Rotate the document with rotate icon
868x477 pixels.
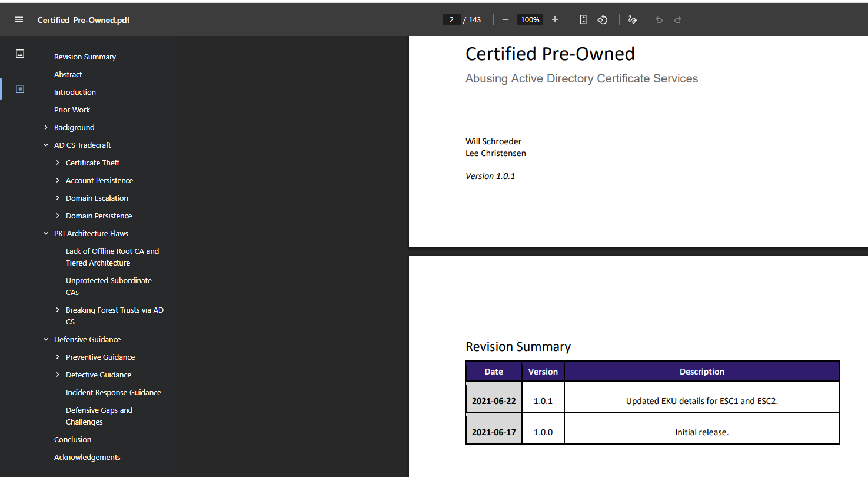point(602,19)
